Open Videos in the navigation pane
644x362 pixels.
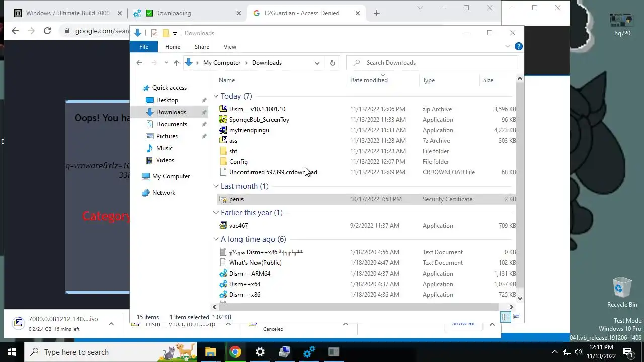pos(165,160)
